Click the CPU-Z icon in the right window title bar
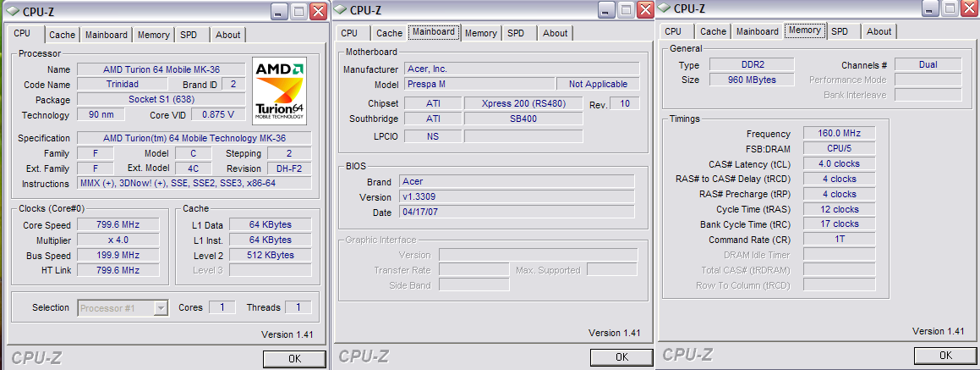This screenshot has height=370, width=980. coord(665,8)
